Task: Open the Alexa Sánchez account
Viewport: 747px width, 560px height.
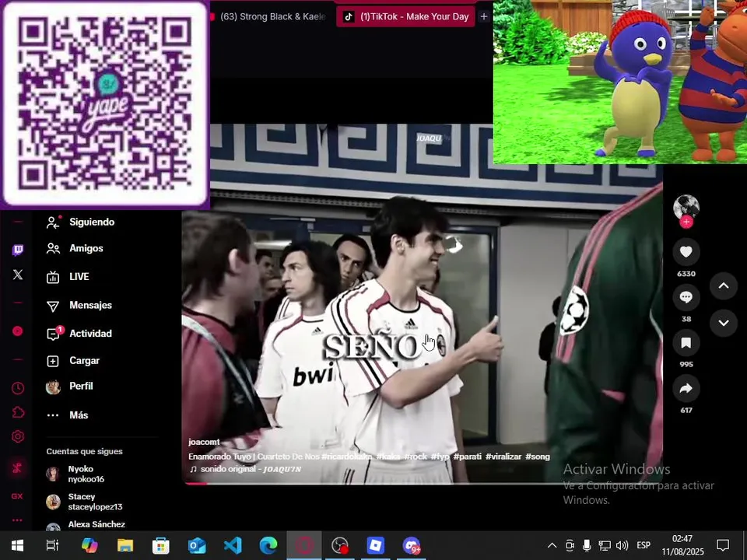Action: point(86,525)
